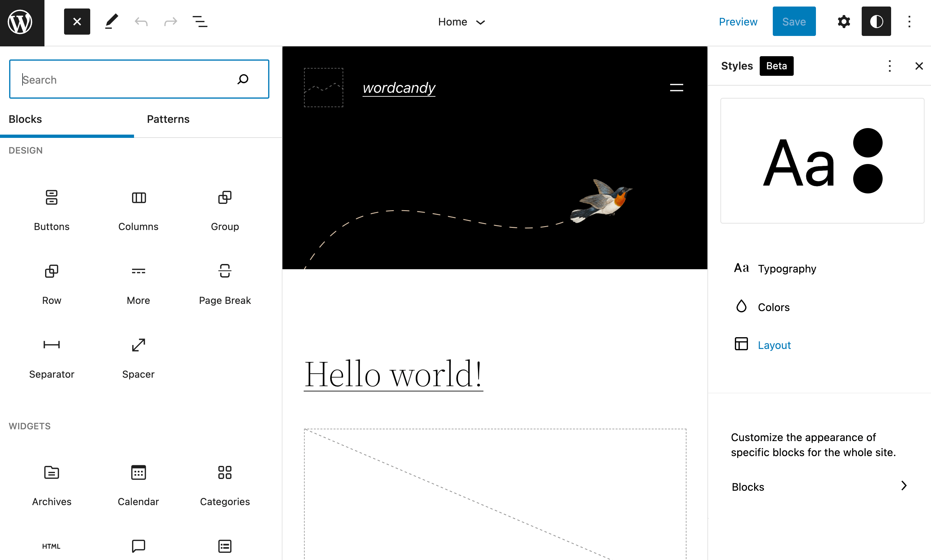
Task: Switch to the Blocks tab
Action: coord(25,119)
